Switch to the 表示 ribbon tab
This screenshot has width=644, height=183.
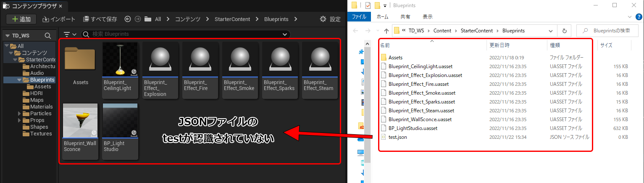pyautogui.click(x=427, y=17)
